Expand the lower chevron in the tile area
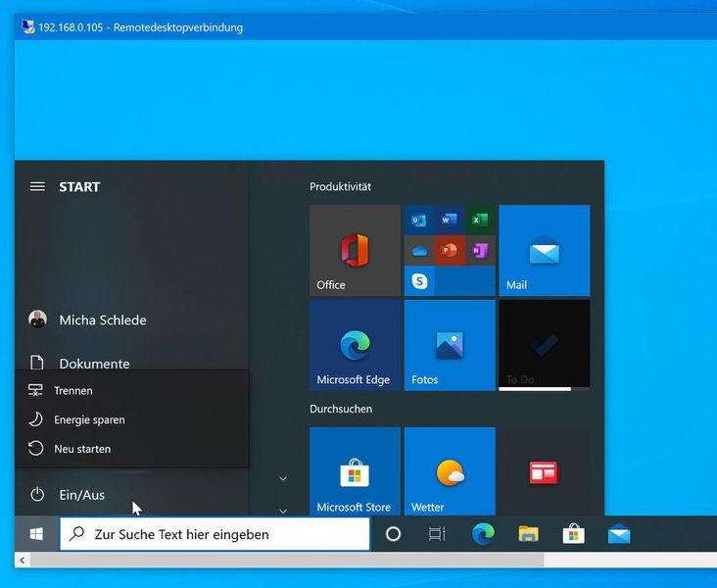The height and width of the screenshot is (588, 717). [x=283, y=511]
